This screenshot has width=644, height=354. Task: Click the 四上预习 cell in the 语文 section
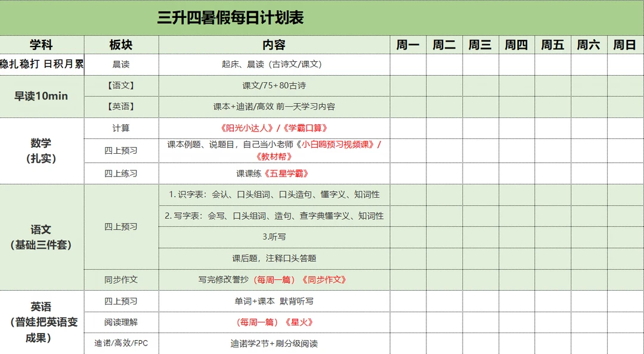(122, 226)
